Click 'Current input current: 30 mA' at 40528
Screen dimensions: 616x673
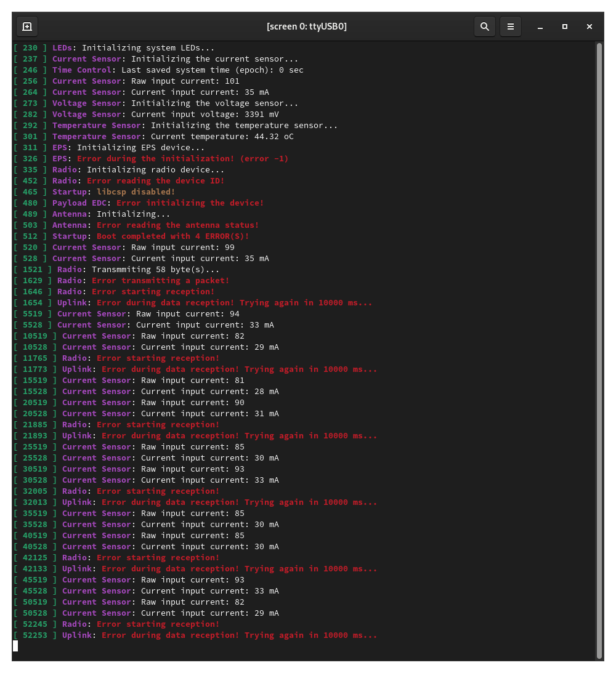pos(210,547)
